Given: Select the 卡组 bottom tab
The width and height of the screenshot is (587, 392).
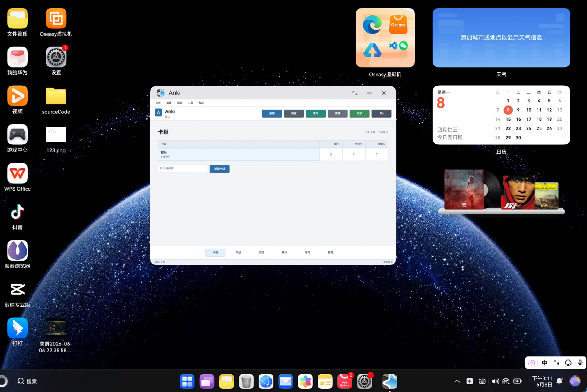Looking at the screenshot, I should coord(215,252).
